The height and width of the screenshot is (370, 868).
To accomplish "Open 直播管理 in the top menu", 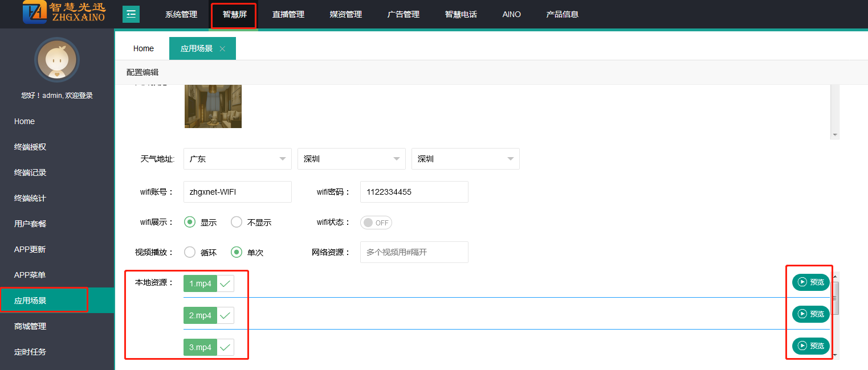I will 288,14.
